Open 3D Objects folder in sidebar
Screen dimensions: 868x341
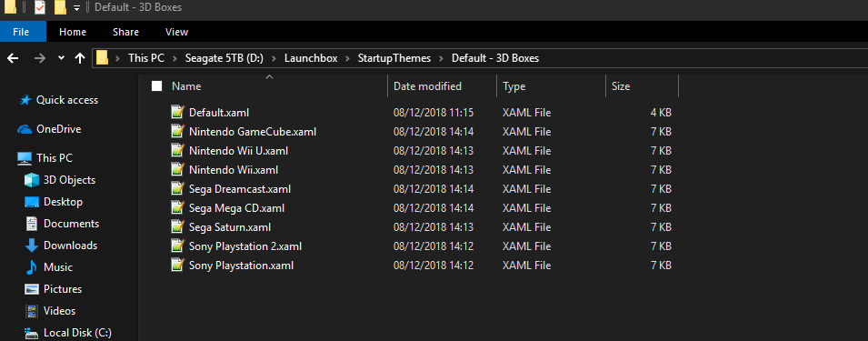pyautogui.click(x=69, y=180)
